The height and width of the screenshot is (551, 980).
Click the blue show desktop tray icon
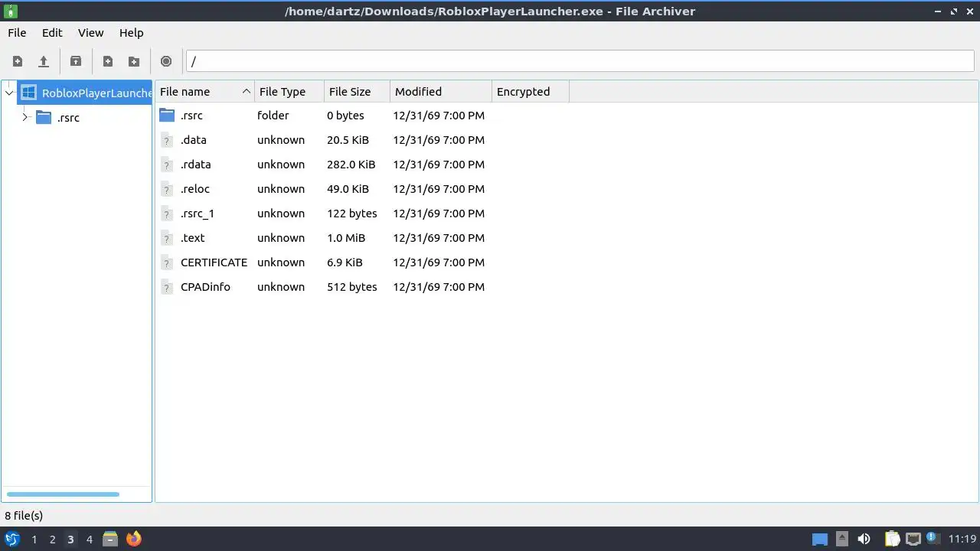click(820, 540)
